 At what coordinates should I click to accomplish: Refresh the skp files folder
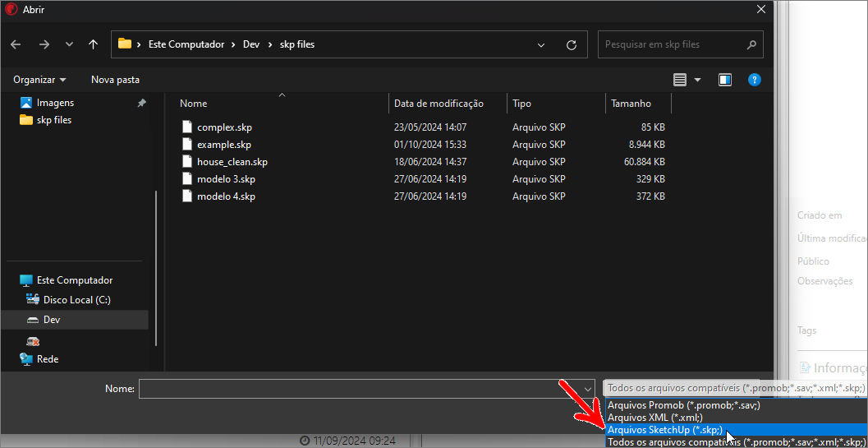(572, 45)
